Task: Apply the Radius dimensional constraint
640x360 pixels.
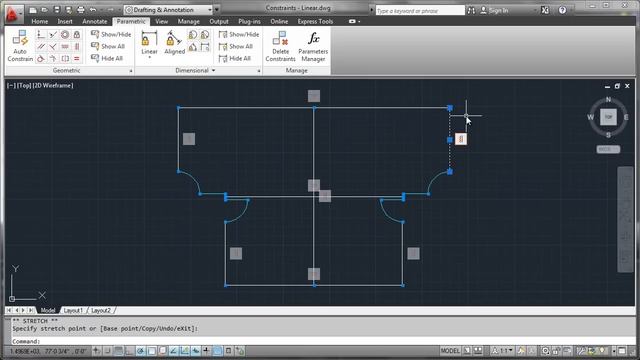Action: (x=193, y=35)
